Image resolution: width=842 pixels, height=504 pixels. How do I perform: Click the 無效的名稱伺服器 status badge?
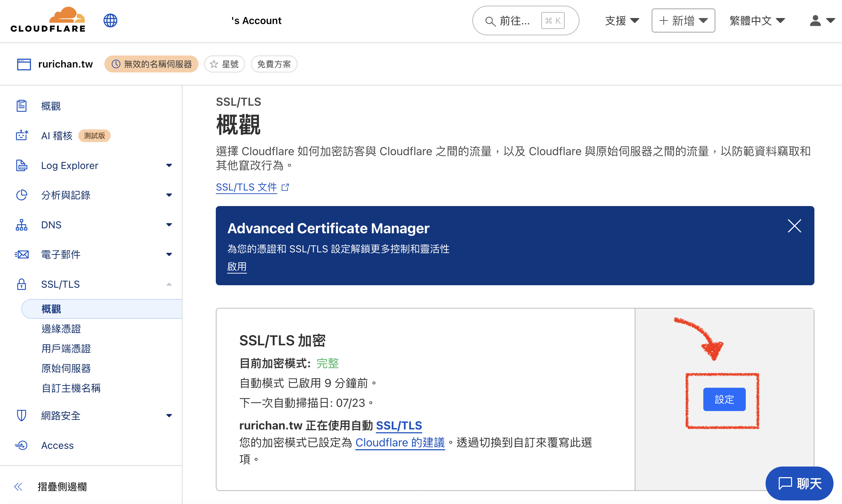pyautogui.click(x=151, y=64)
